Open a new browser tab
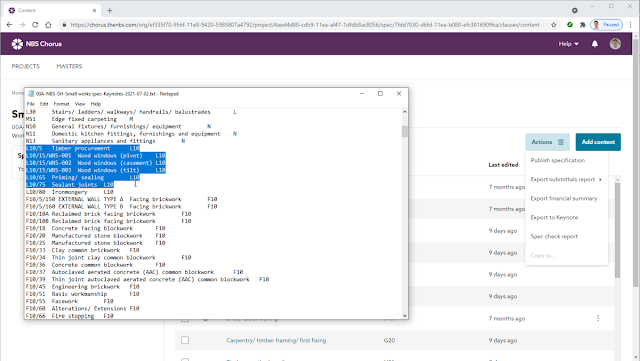640x361 pixels. point(109,11)
